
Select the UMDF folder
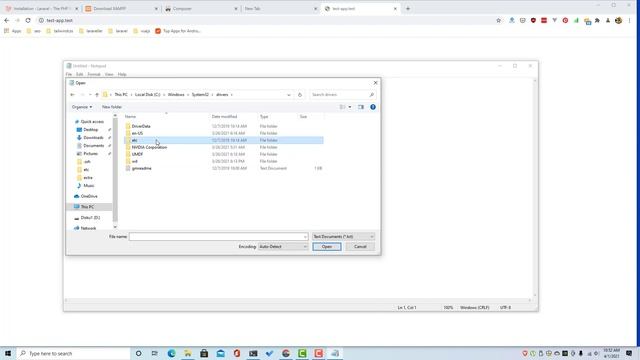(137, 154)
